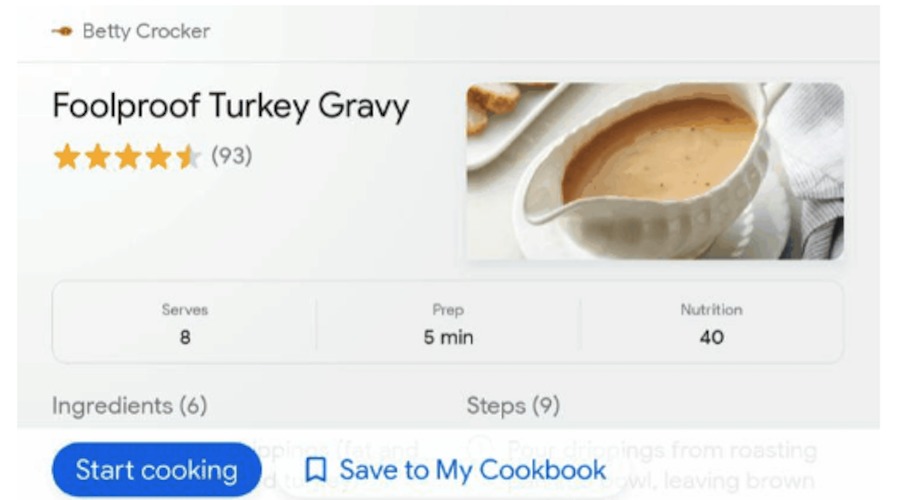
Task: Click the bookmark icon beside Save
Action: pos(316,470)
